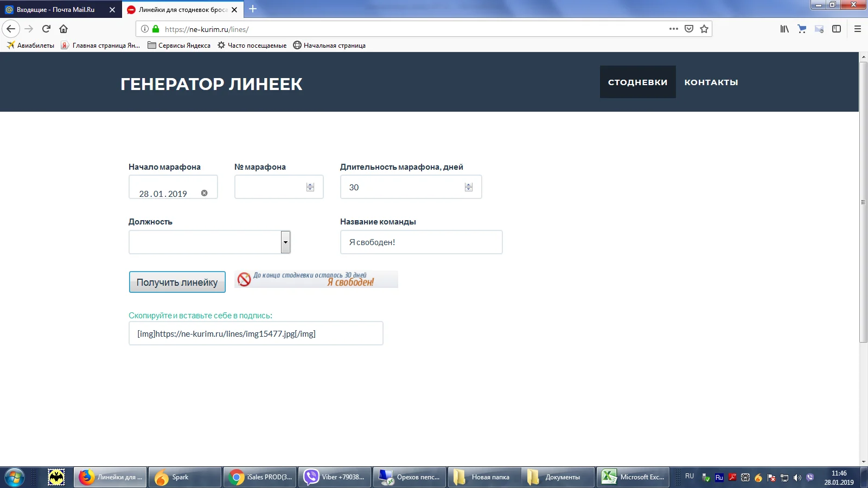Click the red Adobe Acrobat tray icon
Screen dimensions: 868x488
[x=732, y=478]
